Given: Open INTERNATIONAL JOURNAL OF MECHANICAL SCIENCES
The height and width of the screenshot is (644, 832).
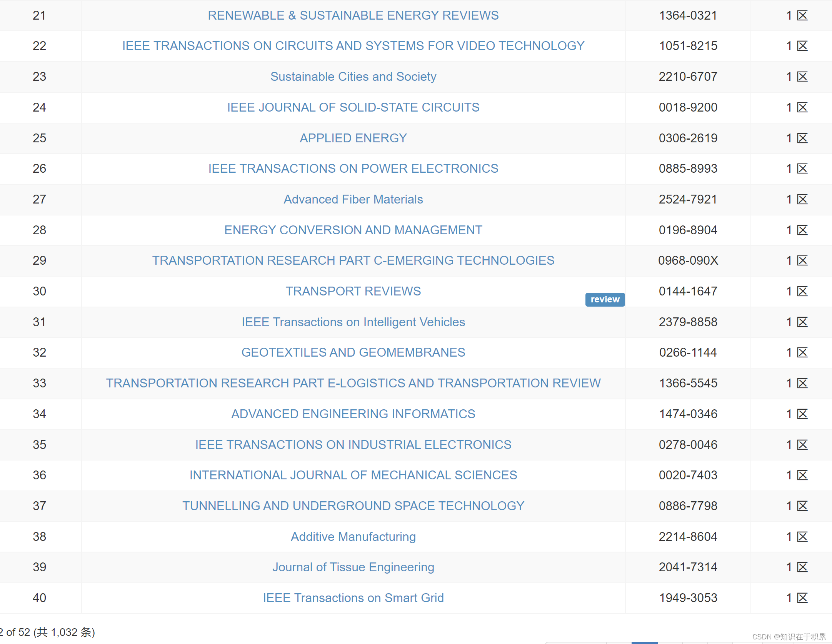Looking at the screenshot, I should 353,475.
